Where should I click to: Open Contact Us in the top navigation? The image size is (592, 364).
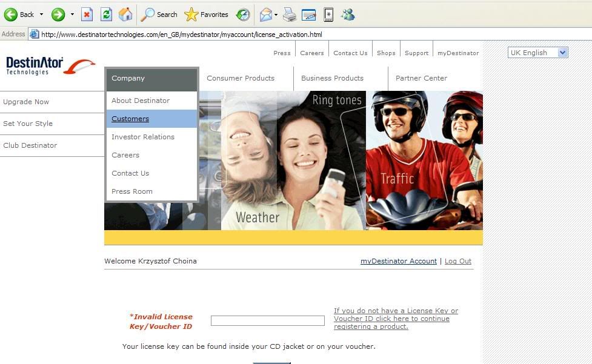(350, 53)
